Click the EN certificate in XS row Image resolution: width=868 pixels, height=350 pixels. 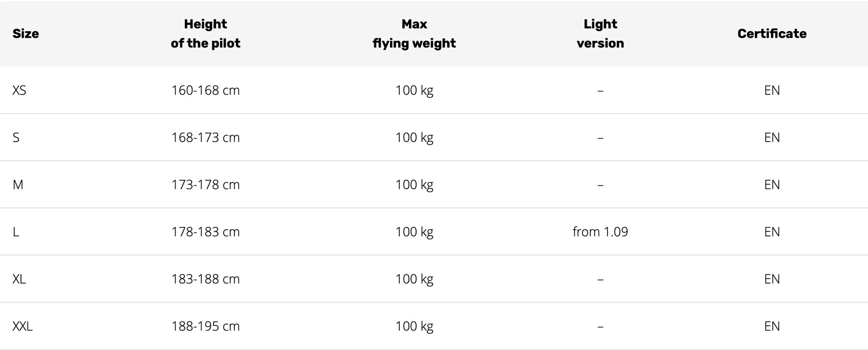point(772,90)
